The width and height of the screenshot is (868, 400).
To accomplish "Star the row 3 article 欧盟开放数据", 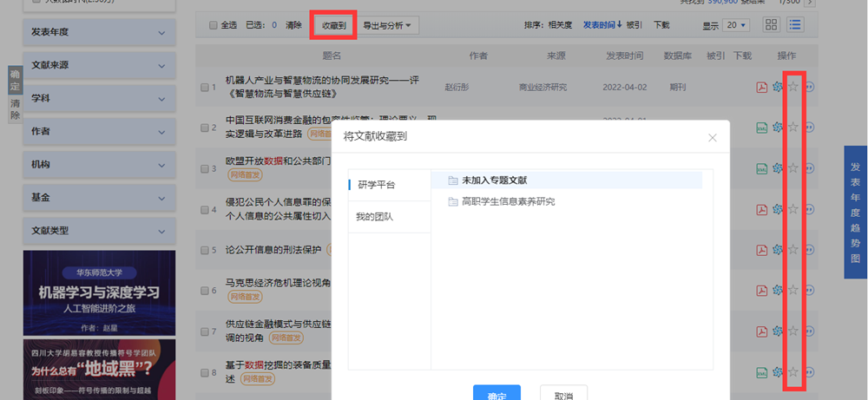I will (792, 168).
